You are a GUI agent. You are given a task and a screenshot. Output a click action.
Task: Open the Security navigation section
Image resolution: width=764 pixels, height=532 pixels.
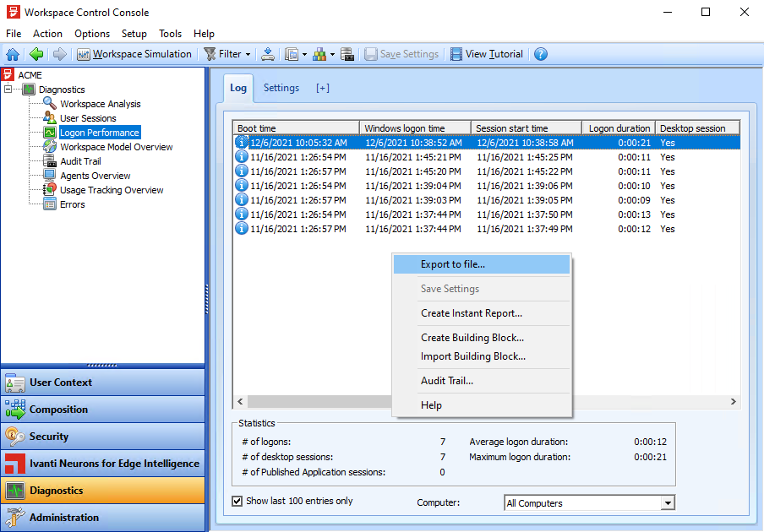[x=102, y=437]
